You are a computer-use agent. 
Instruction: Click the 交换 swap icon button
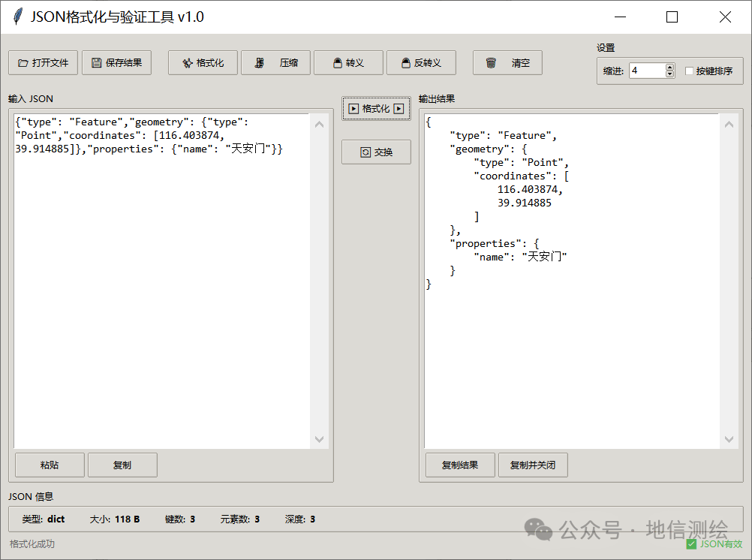click(376, 152)
